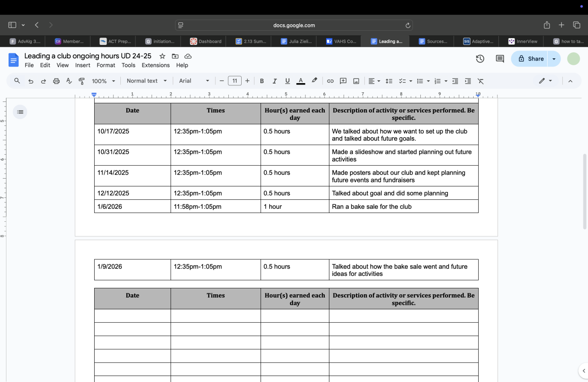The image size is (588, 382).
Task: Click the font size input field
Action: pyautogui.click(x=235, y=81)
